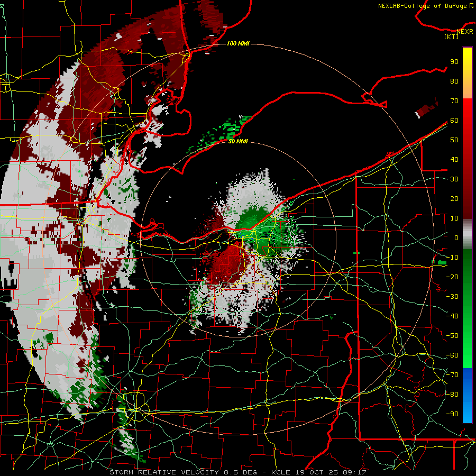Click the positive 10 scale value
The width and height of the screenshot is (476, 476).
pyautogui.click(x=454, y=218)
